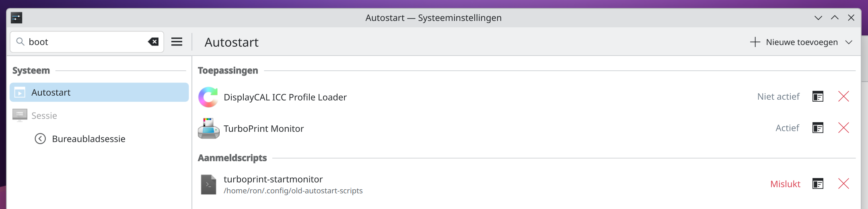Select Autostart in the sidebar

[x=99, y=92]
